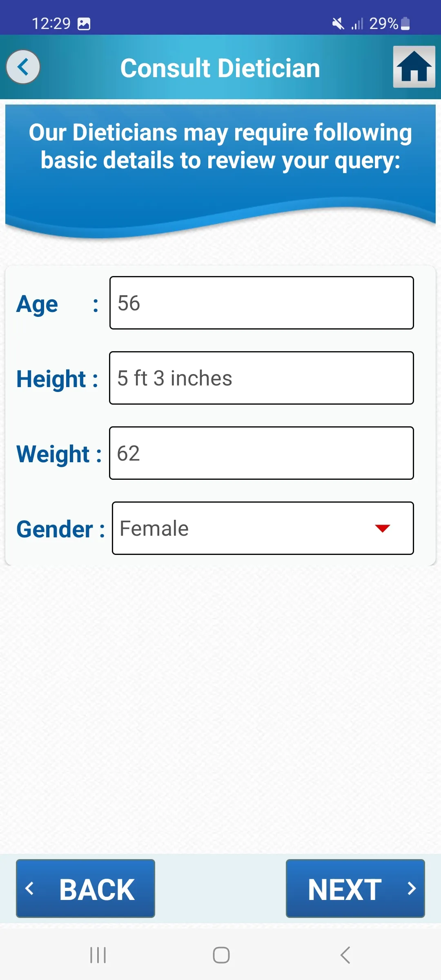
Task: Tap the 12:29 clock in status bar
Action: (51, 24)
